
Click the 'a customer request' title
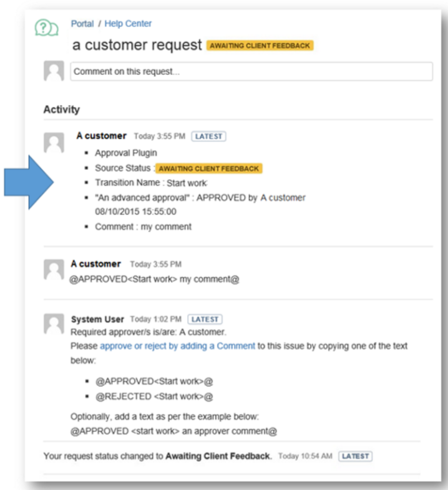point(137,45)
